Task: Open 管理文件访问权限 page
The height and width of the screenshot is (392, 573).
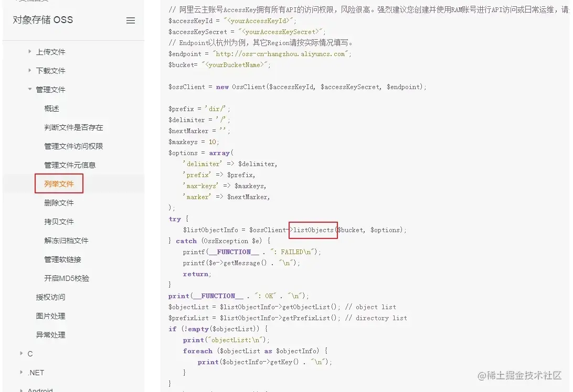Action: point(73,146)
